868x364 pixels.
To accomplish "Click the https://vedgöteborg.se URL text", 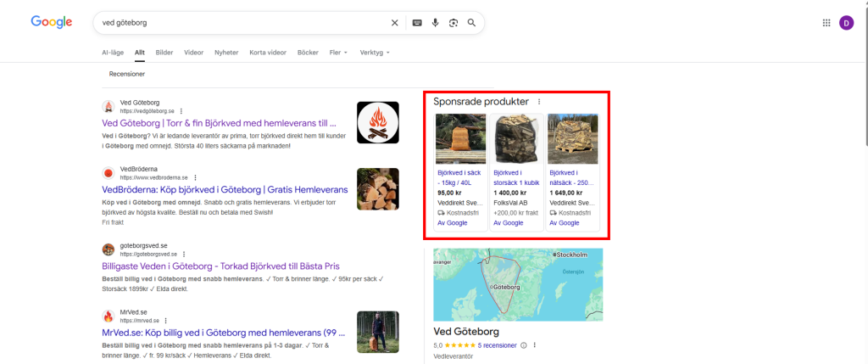I will [147, 111].
